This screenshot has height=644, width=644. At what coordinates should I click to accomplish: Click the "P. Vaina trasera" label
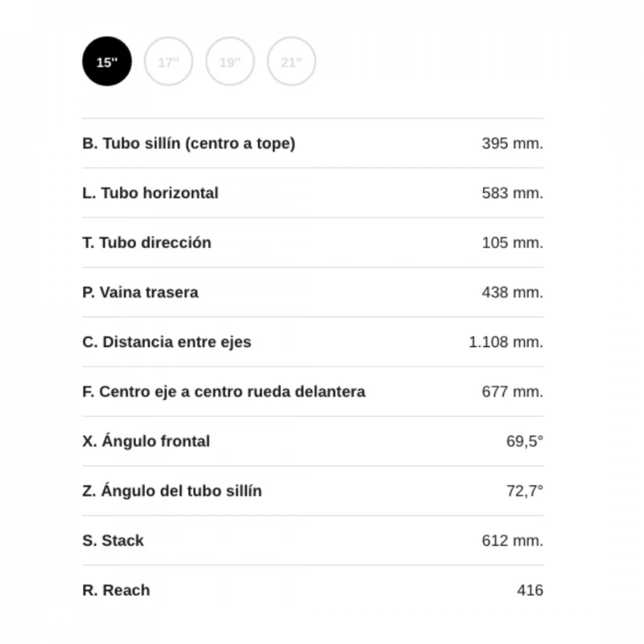click(x=140, y=292)
